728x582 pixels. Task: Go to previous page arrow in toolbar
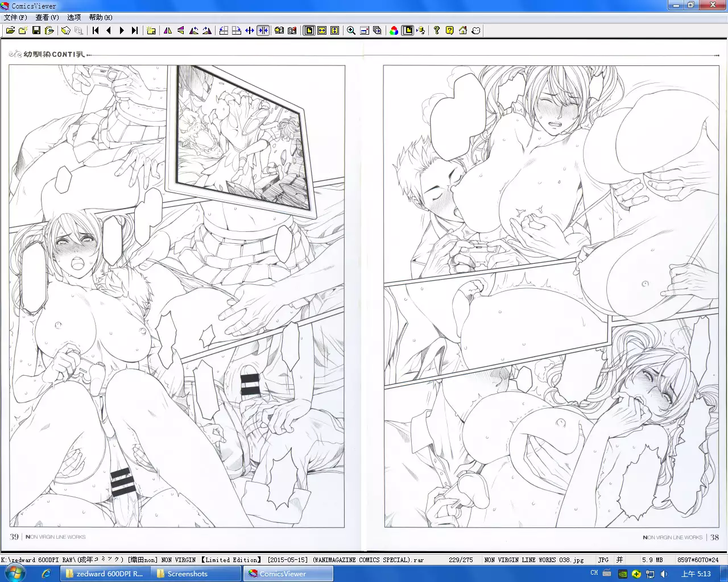point(109,31)
